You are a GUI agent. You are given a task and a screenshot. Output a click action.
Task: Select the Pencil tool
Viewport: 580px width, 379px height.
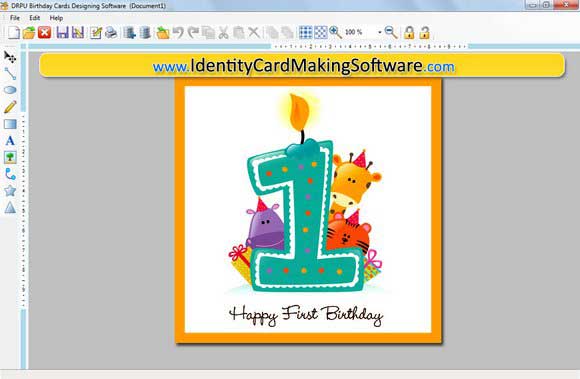click(10, 106)
